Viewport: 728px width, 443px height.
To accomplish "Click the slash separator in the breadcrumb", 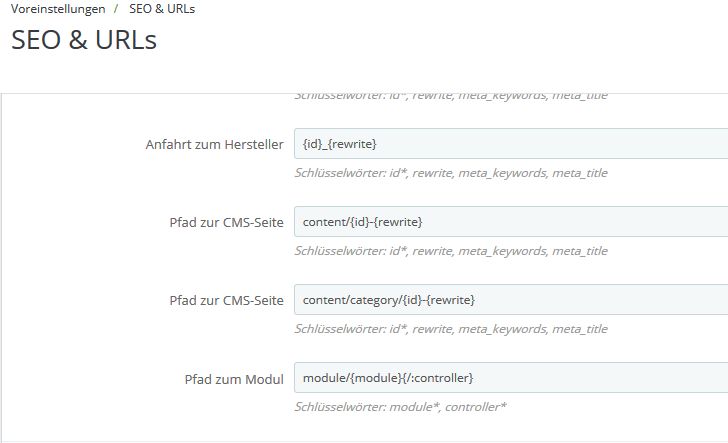I will click(117, 9).
